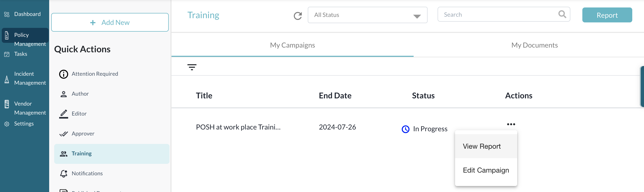Open Settings in the left sidebar
644x192 pixels.
[x=24, y=124]
